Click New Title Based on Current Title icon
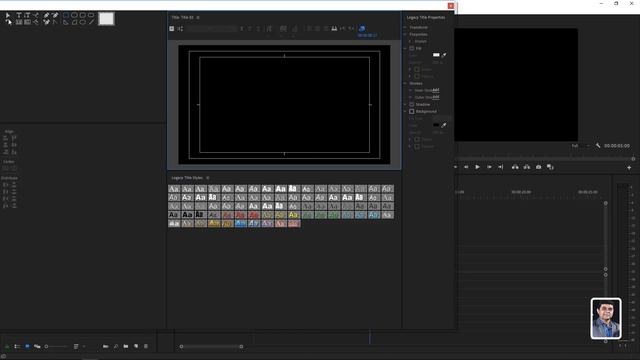The image size is (640, 360). pyautogui.click(x=172, y=29)
